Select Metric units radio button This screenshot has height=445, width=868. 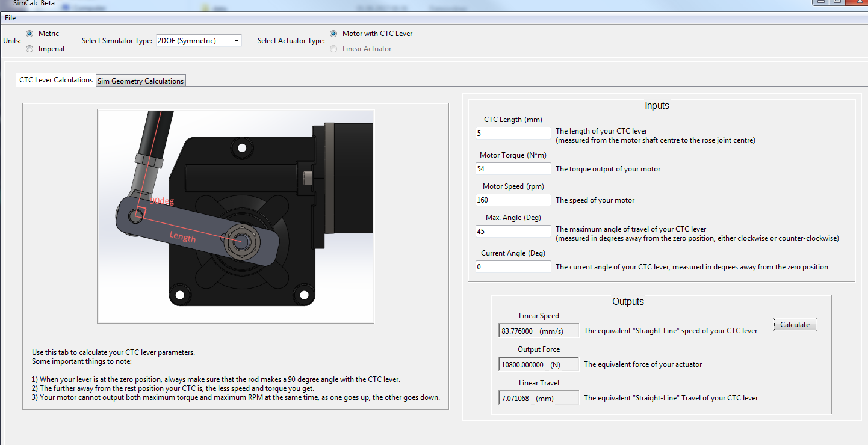pos(30,34)
